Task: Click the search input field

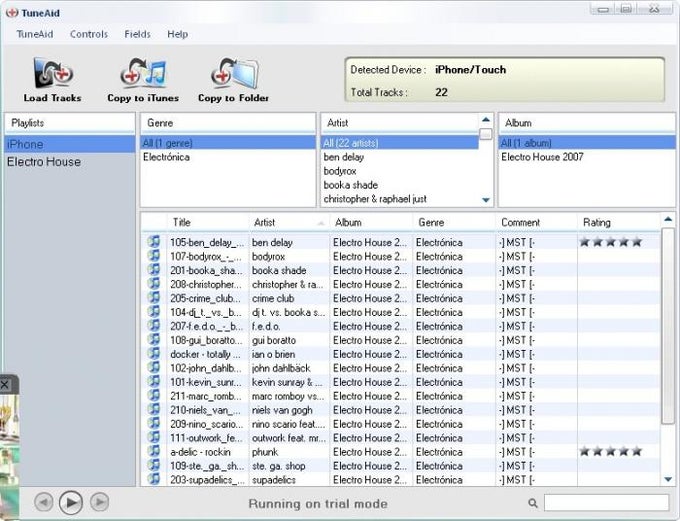Action: (606, 503)
